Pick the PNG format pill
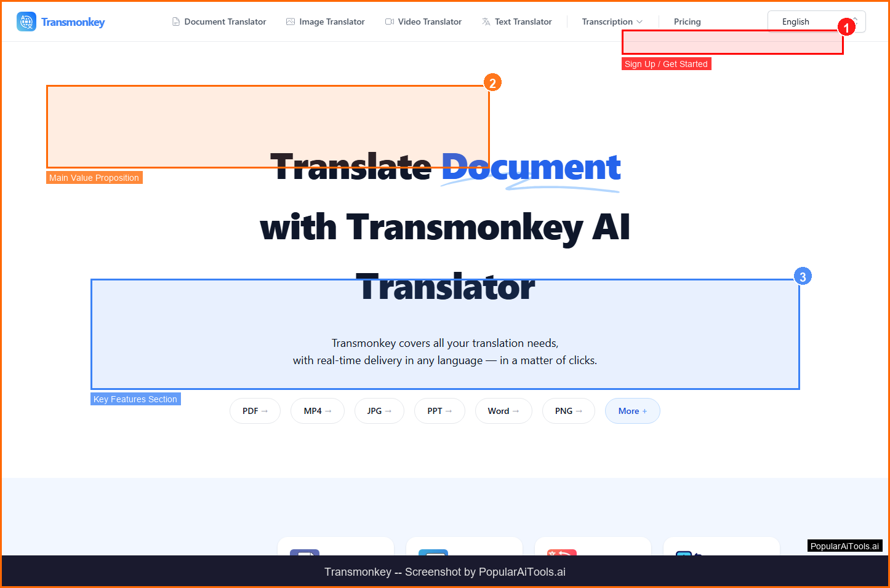Image resolution: width=890 pixels, height=588 pixels. pos(568,411)
